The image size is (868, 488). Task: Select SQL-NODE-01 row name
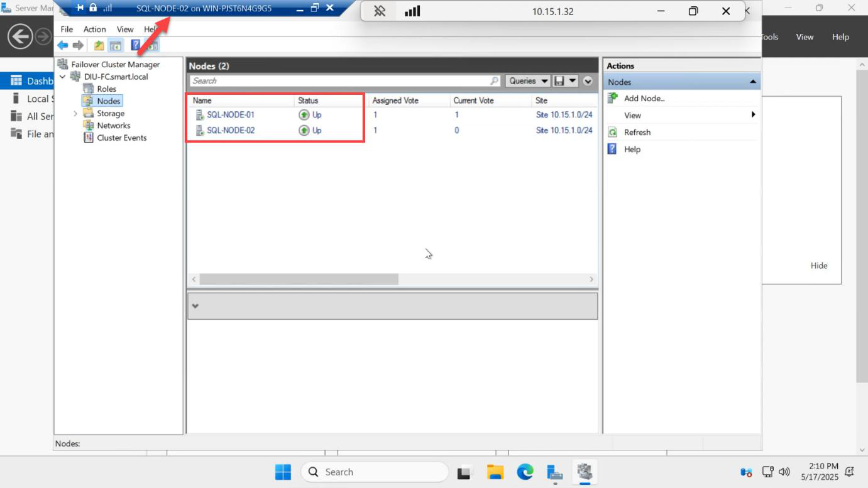(230, 115)
